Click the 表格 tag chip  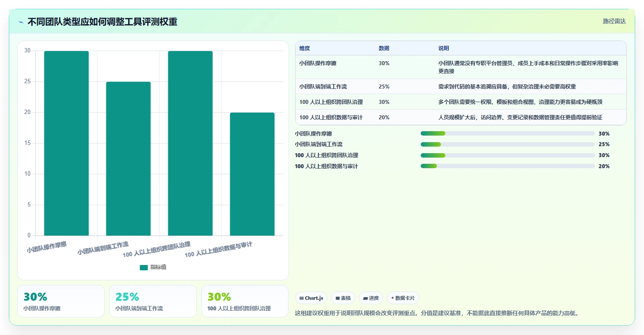(343, 298)
